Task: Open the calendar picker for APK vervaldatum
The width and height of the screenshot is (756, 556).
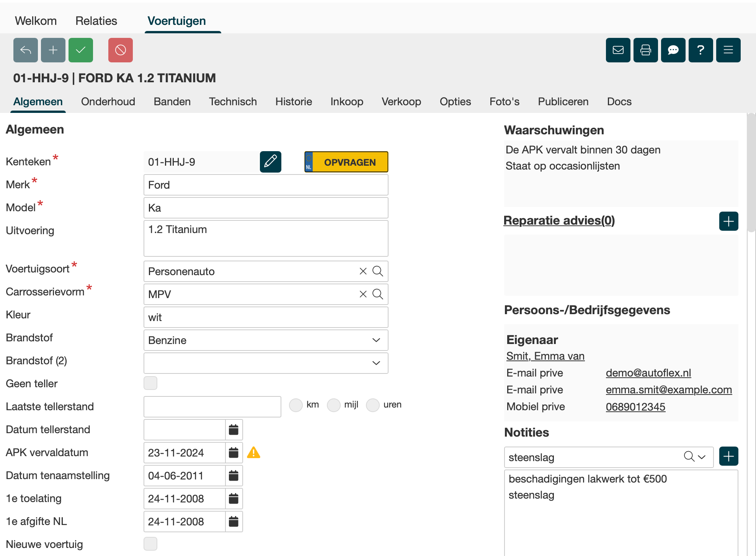Action: 233,453
